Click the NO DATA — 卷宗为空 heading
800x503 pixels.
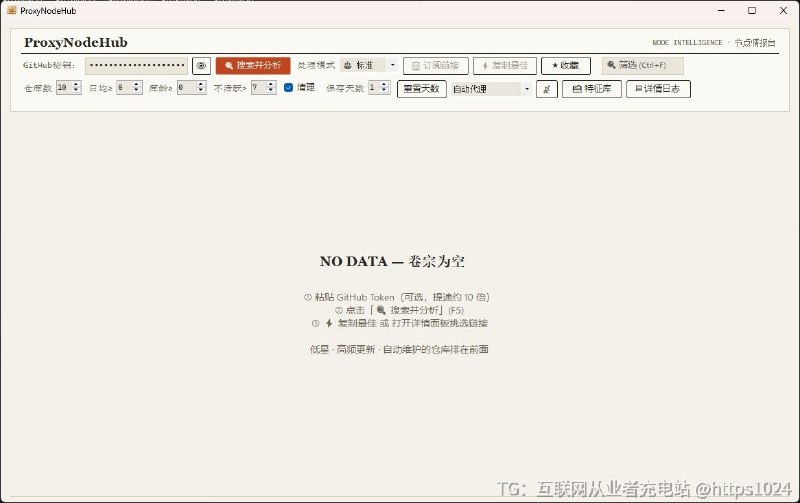tap(392, 261)
